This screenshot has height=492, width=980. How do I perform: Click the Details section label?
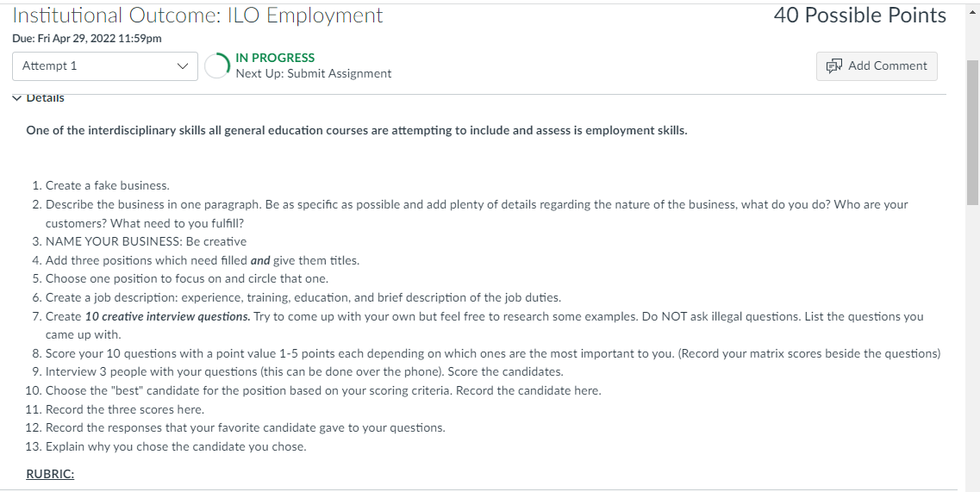pos(45,98)
